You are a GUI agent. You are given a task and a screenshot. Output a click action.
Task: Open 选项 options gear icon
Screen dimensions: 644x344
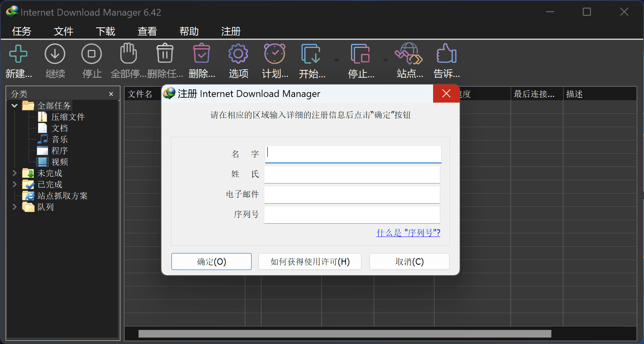tap(238, 54)
